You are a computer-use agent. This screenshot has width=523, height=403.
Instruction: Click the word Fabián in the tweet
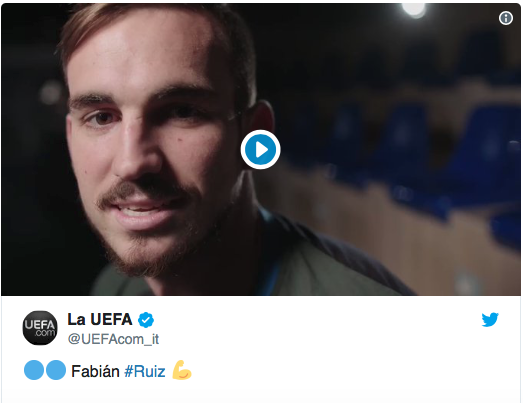[x=95, y=371]
